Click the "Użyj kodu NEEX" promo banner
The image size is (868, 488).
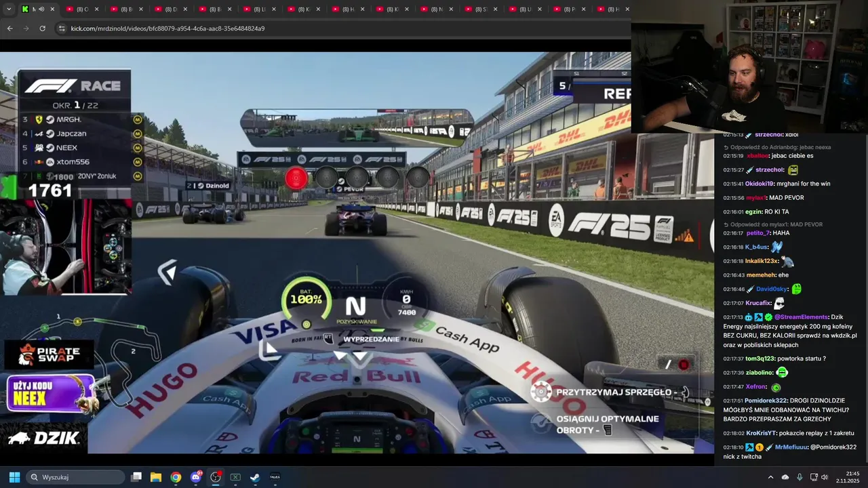51,393
